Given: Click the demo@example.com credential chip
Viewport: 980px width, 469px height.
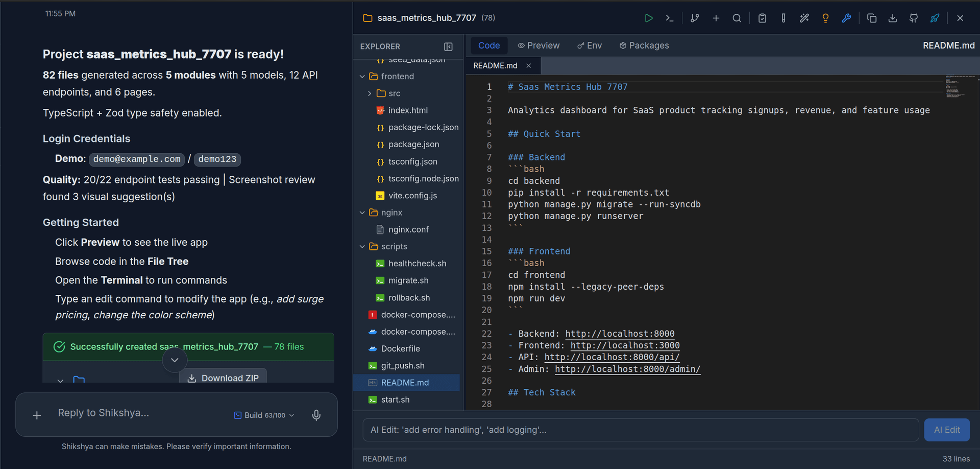Looking at the screenshot, I should (137, 159).
